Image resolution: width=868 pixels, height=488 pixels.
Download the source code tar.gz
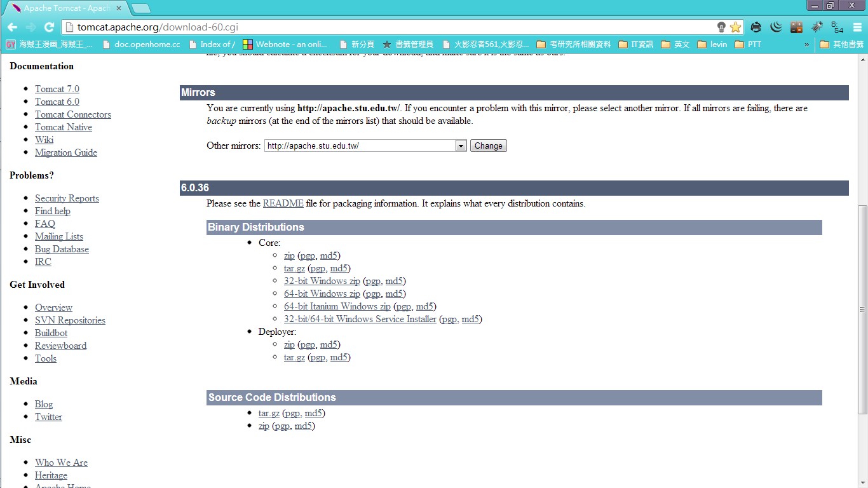(269, 413)
